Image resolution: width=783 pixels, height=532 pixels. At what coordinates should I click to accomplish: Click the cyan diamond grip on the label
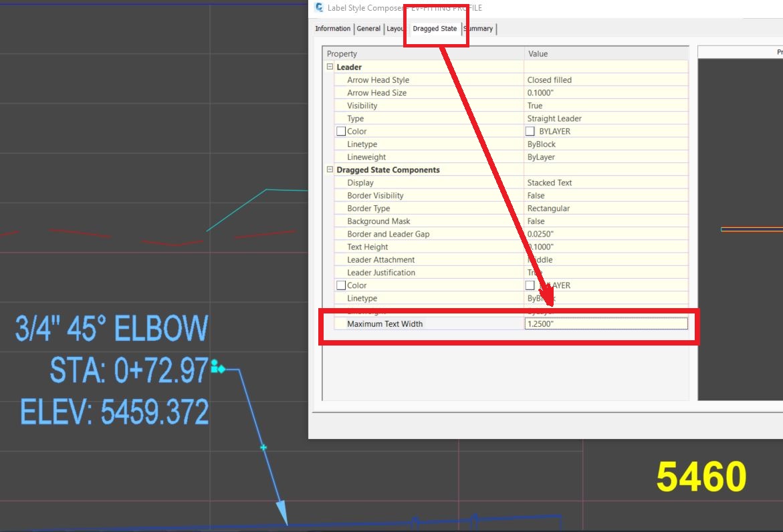(x=222, y=370)
